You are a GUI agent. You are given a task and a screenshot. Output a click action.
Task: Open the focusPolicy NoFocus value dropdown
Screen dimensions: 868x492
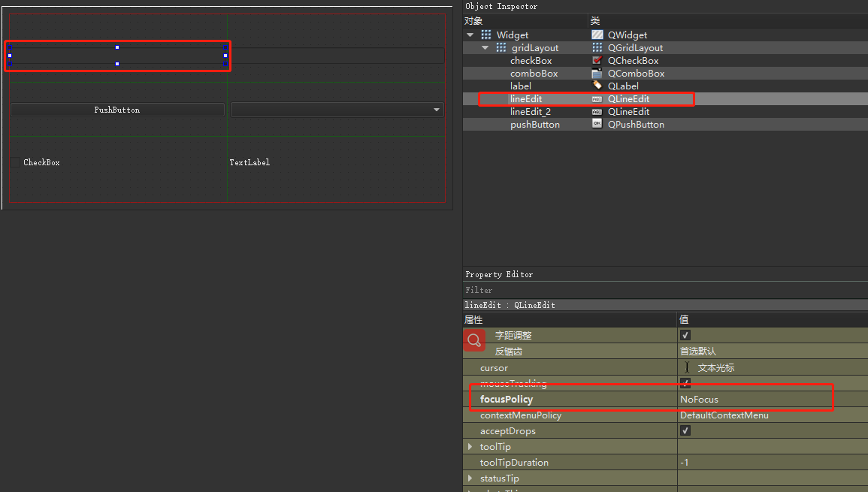click(x=773, y=399)
